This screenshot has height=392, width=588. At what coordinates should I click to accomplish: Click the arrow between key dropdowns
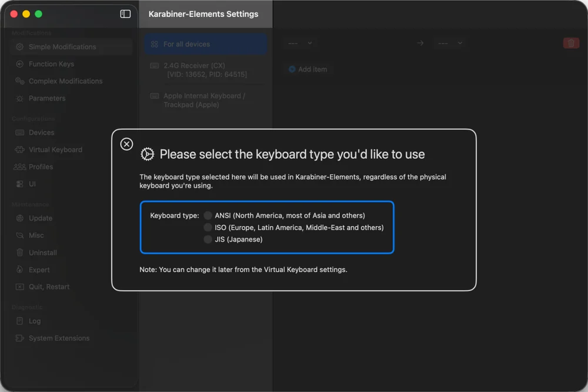(420, 43)
